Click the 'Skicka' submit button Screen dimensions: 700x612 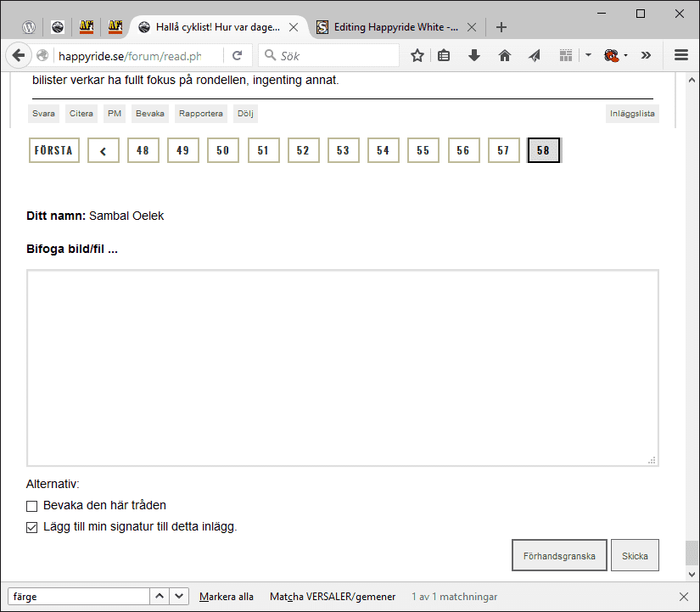coord(635,556)
